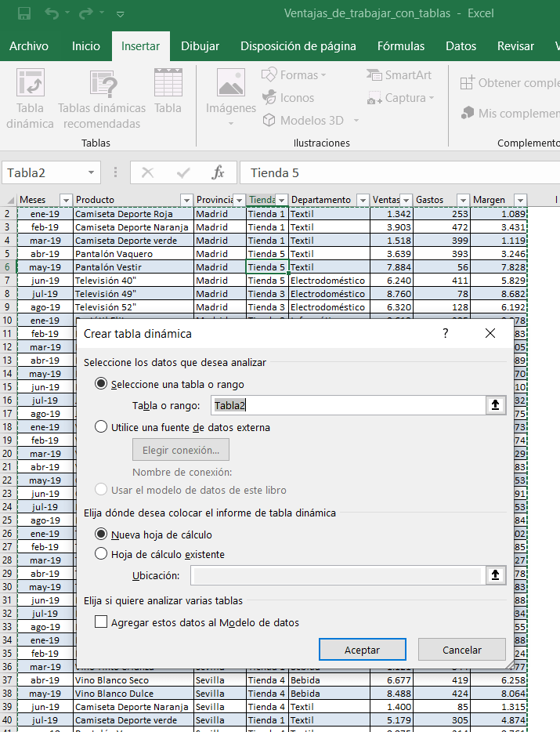Open the Formas shapes menu

(x=294, y=74)
